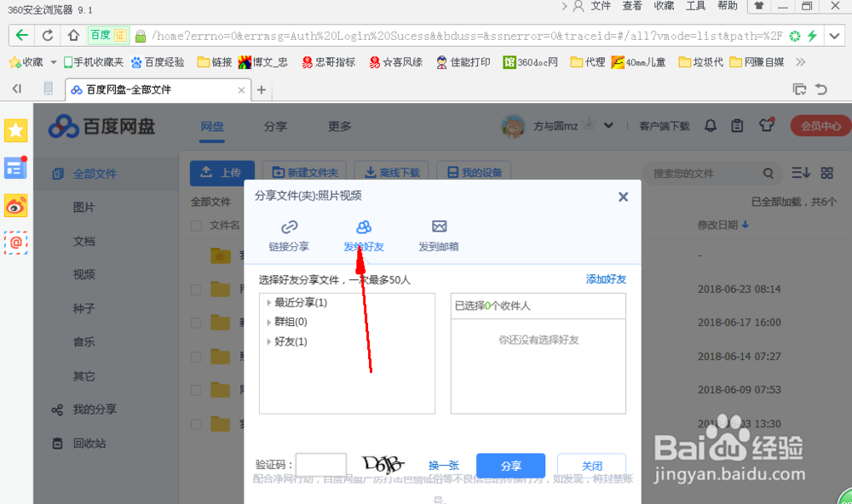This screenshot has height=504, width=852.
Task: Open the sidebar mail @ icon
Action: pyautogui.click(x=15, y=243)
